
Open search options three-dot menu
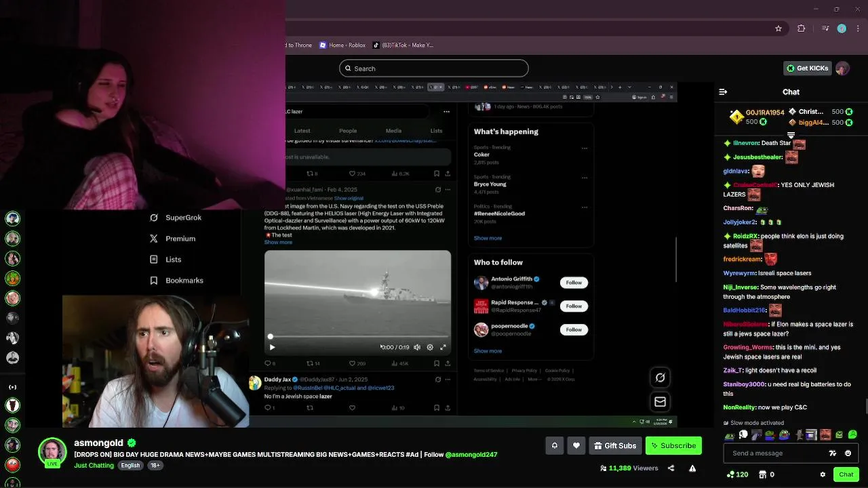point(446,111)
